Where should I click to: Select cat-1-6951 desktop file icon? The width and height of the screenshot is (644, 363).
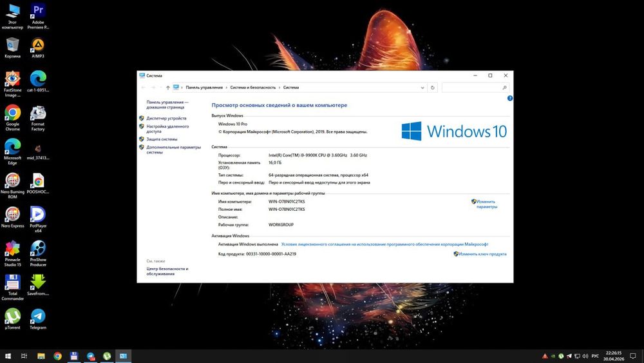[x=38, y=81]
